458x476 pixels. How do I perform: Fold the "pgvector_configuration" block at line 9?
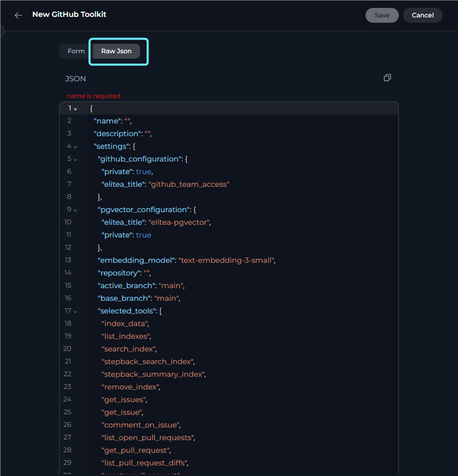pos(76,210)
